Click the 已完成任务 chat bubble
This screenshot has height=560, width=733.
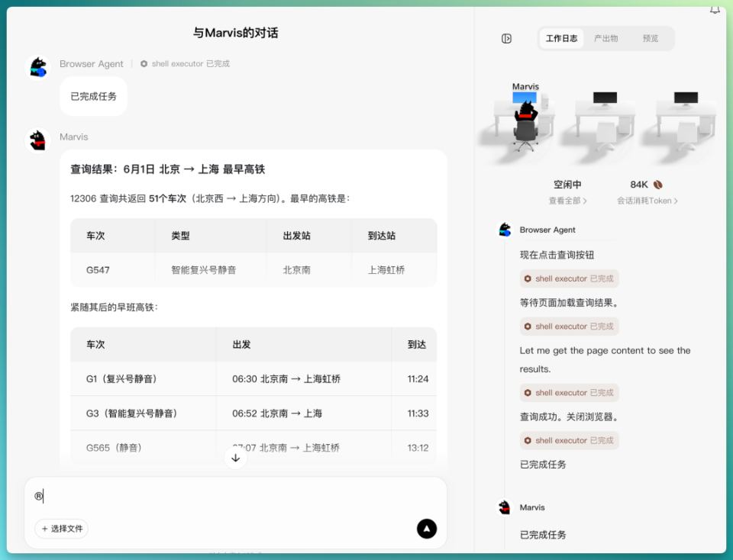pos(93,96)
